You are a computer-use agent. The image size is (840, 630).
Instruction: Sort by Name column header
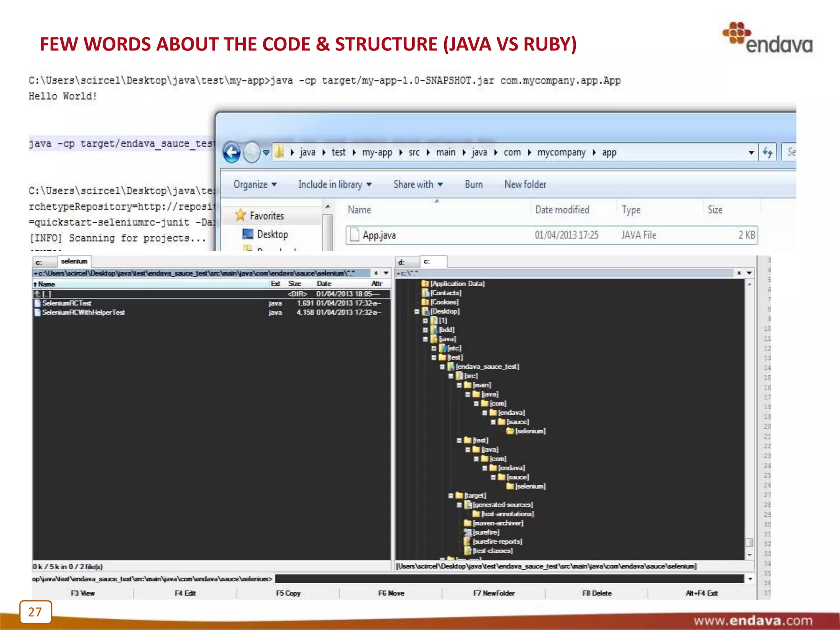point(359,210)
